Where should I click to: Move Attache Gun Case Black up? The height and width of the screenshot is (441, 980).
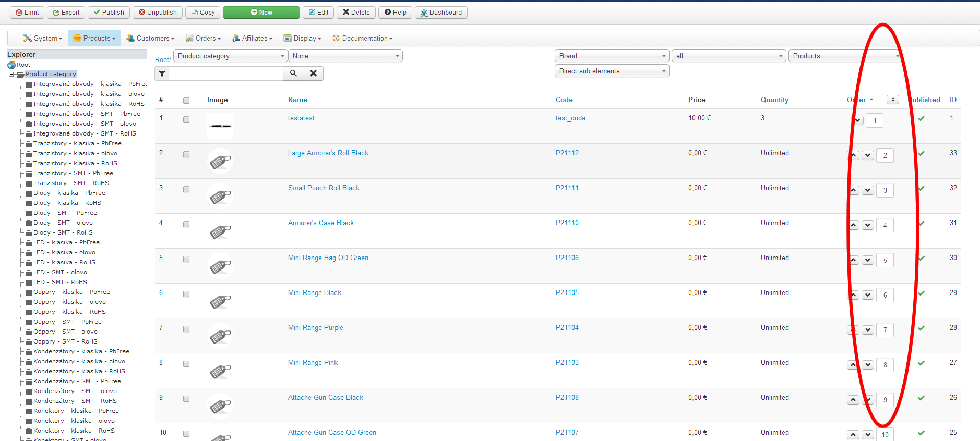tap(853, 400)
